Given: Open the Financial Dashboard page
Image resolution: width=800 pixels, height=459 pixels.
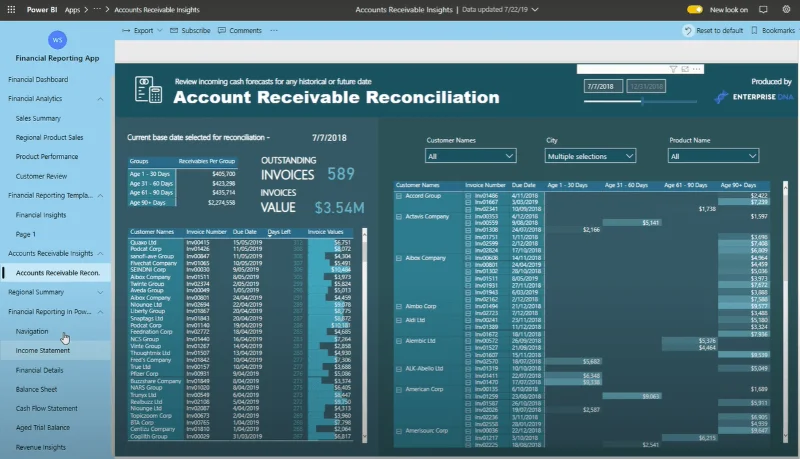Looking at the screenshot, I should pos(38,80).
